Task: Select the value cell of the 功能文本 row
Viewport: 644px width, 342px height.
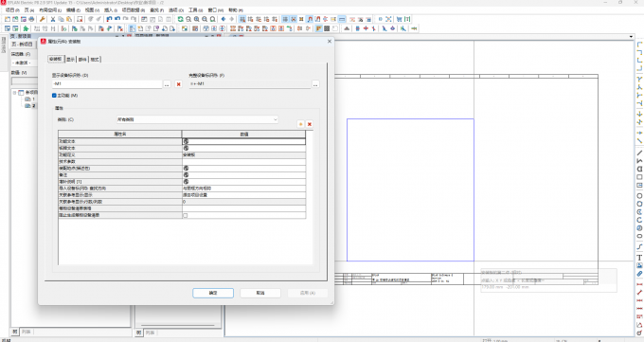Action: [244, 141]
